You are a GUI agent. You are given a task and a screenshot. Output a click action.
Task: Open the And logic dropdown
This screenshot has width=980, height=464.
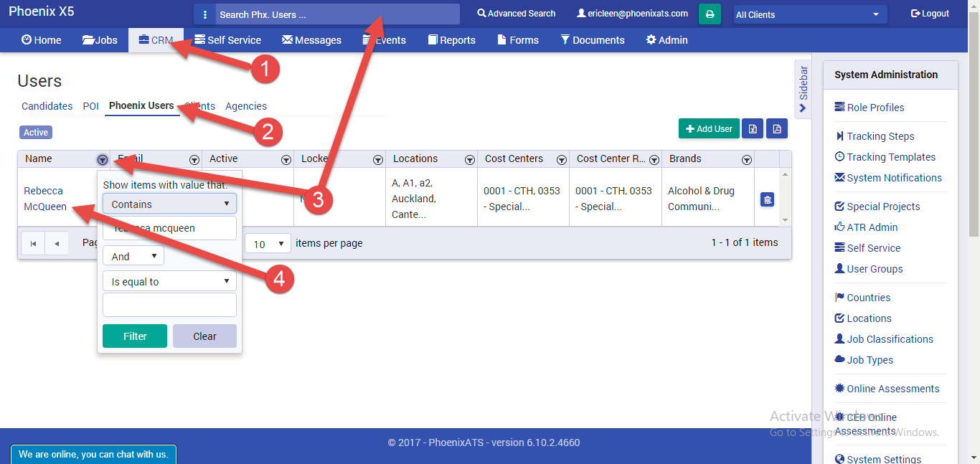133,256
